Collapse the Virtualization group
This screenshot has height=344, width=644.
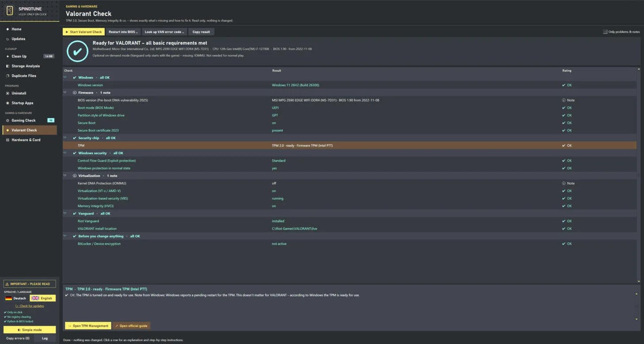(x=65, y=176)
